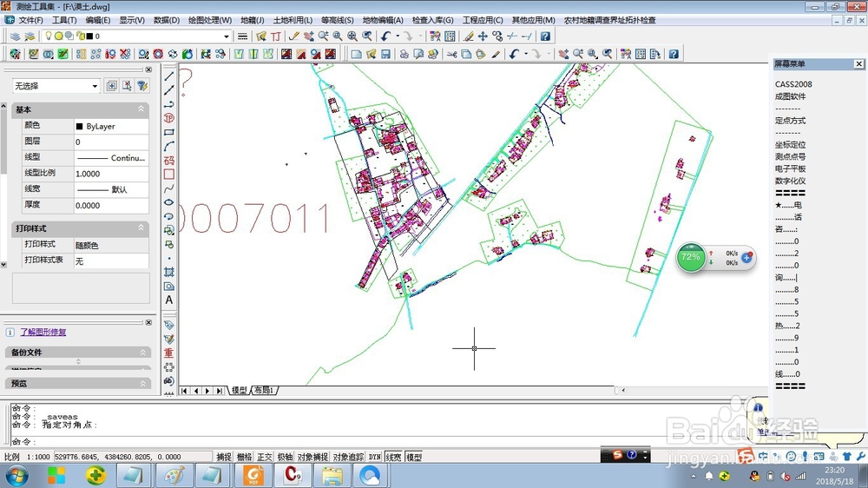Viewport: 868px width, 488px height.
Task: Click the black color swatch in layer box
Action: point(89,36)
